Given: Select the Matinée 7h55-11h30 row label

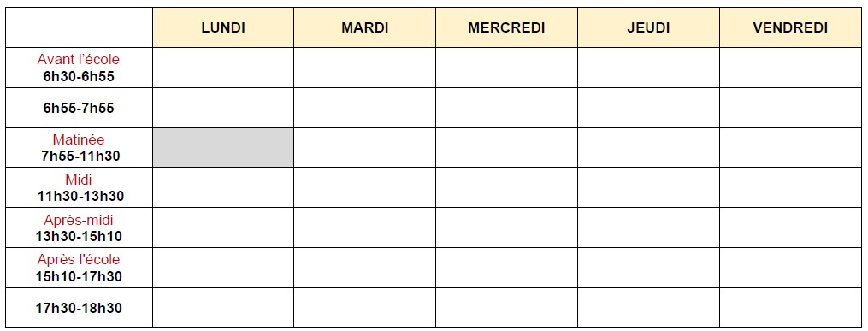Looking at the screenshot, I should coord(79,148).
